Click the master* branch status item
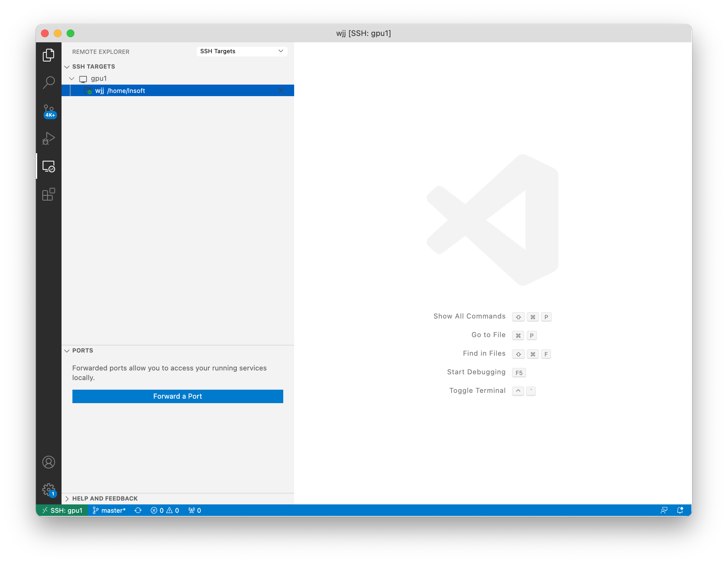The width and height of the screenshot is (728, 564). tap(109, 510)
